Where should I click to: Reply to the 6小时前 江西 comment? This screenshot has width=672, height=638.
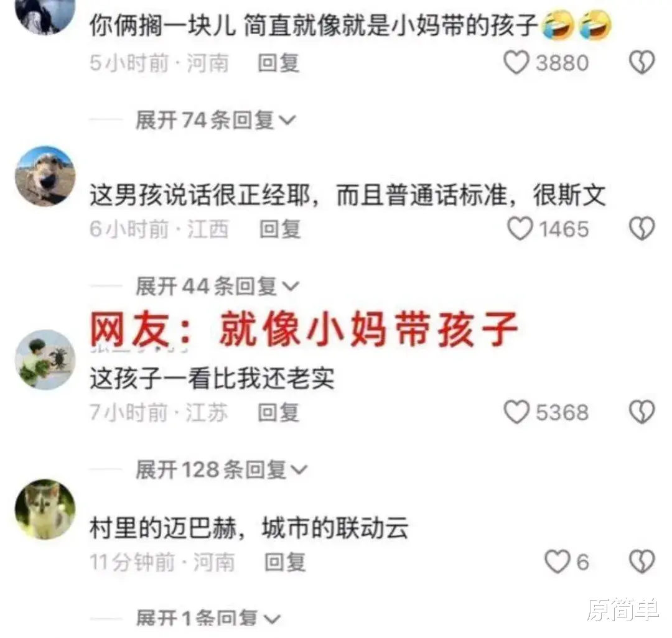[280, 229]
